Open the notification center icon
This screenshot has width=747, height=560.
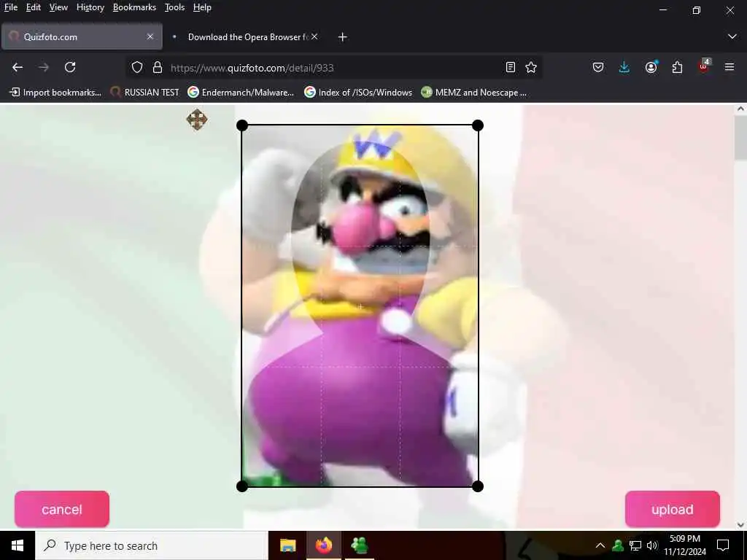click(723, 545)
